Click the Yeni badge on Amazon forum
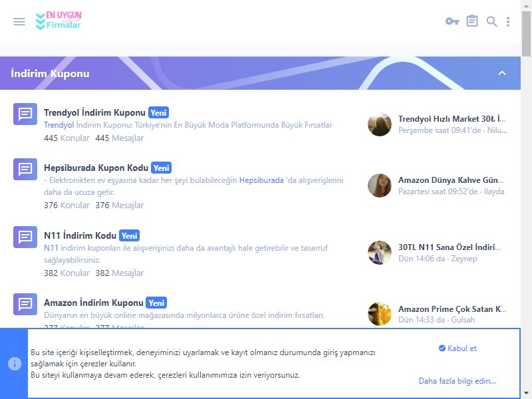532x399 pixels. tap(156, 303)
